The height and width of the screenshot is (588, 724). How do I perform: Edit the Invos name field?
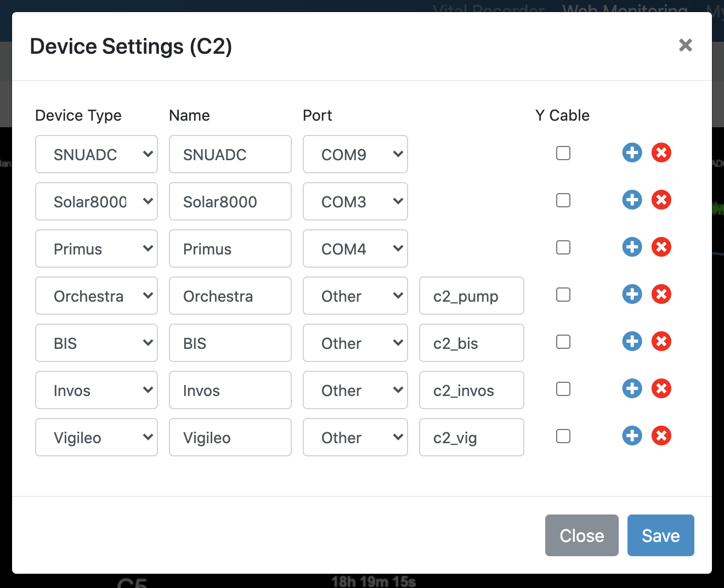pyautogui.click(x=230, y=390)
